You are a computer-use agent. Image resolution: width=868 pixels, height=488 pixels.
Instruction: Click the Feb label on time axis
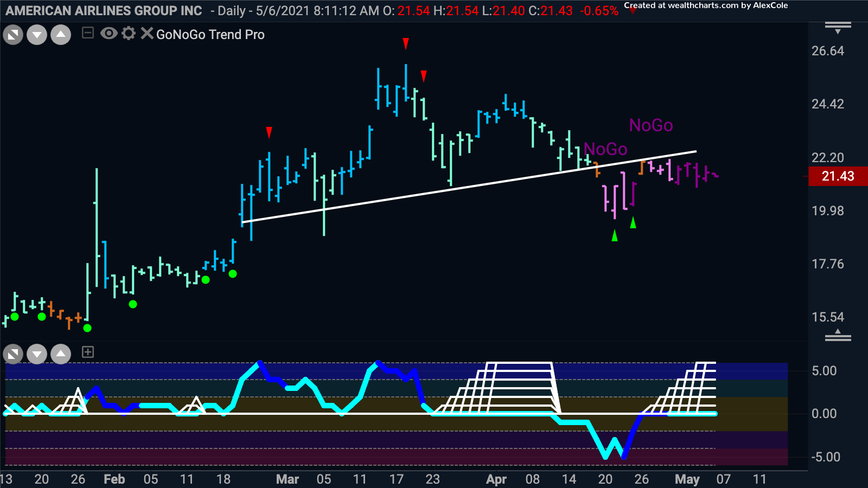[x=114, y=479]
